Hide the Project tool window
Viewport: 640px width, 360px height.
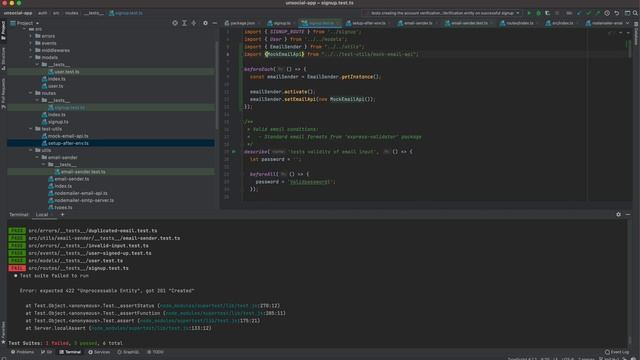pyautogui.click(x=215, y=23)
